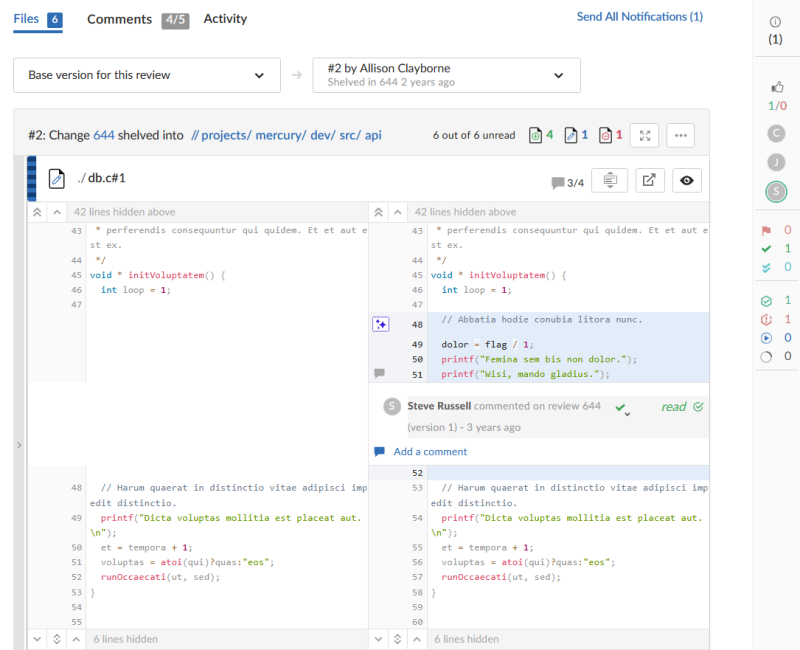Expand all 42 hidden lines above left pane
The image size is (800, 650).
pyautogui.click(x=37, y=212)
